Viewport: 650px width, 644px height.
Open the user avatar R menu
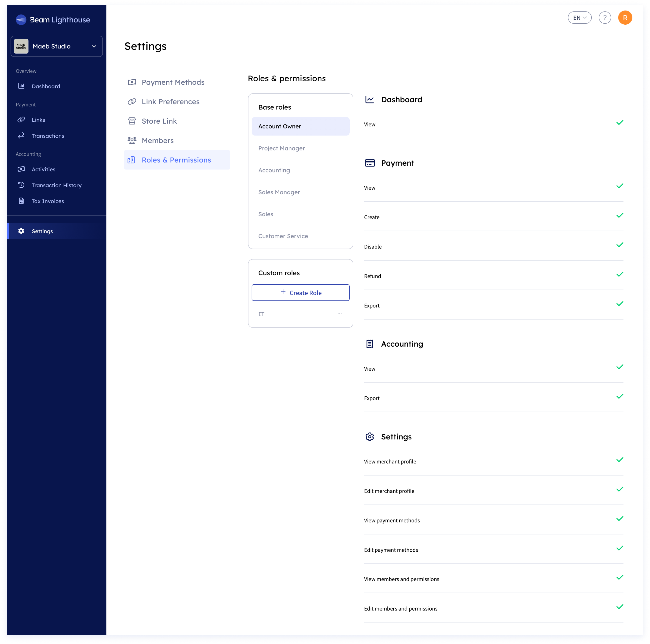(x=625, y=18)
